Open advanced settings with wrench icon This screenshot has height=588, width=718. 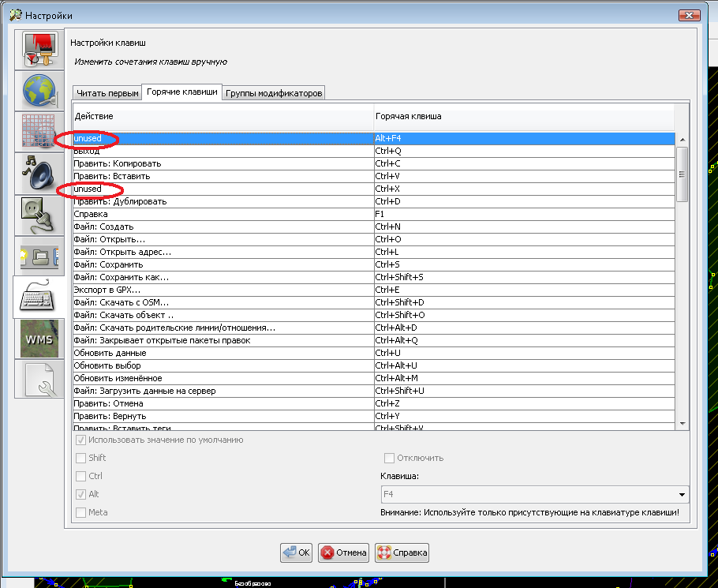coord(39,379)
